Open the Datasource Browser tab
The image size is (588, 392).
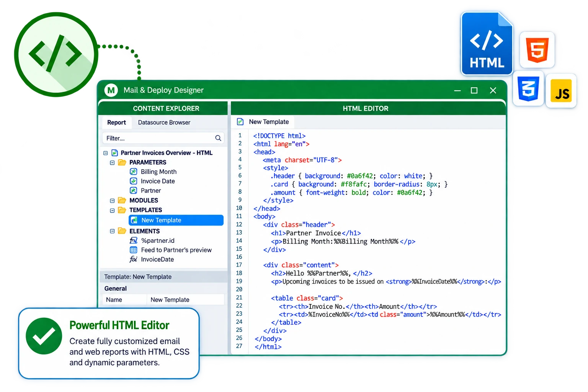(164, 122)
